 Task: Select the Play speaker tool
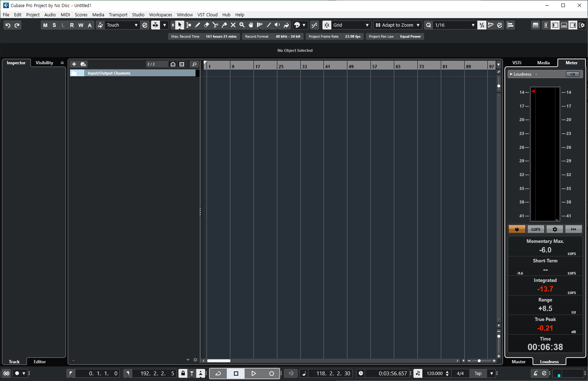(277, 25)
